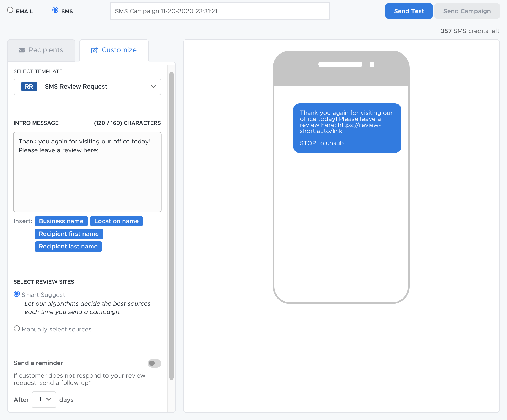Viewport: 507px width, 420px height.
Task: Insert the Recipient last name placeholder
Action: click(x=68, y=246)
